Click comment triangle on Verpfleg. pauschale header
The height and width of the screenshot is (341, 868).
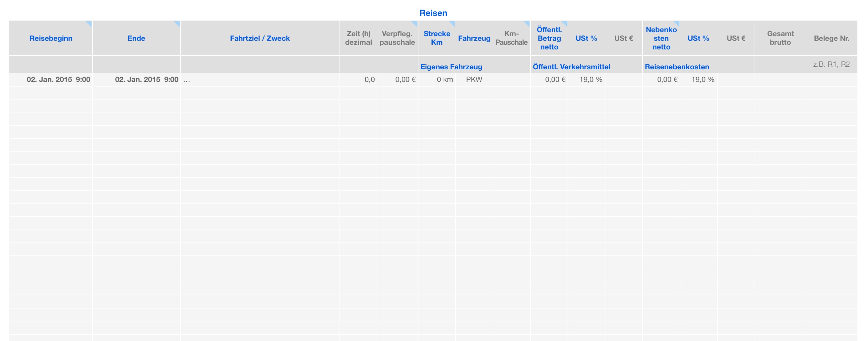415,23
